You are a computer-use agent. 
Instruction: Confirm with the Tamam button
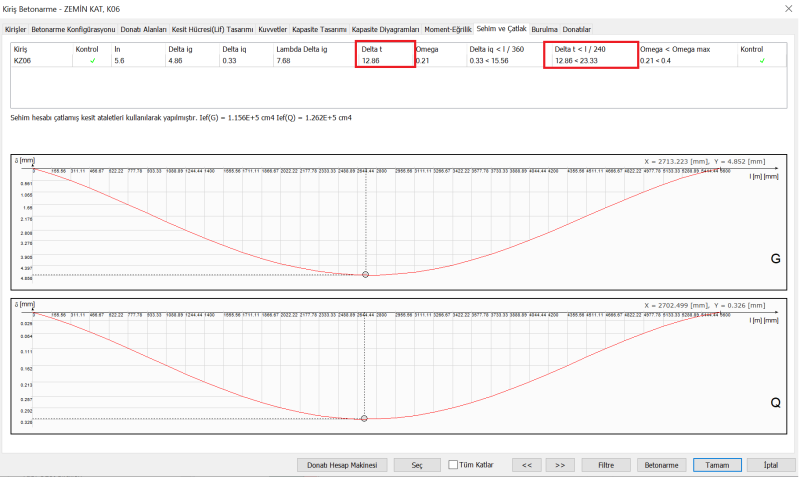click(717, 465)
